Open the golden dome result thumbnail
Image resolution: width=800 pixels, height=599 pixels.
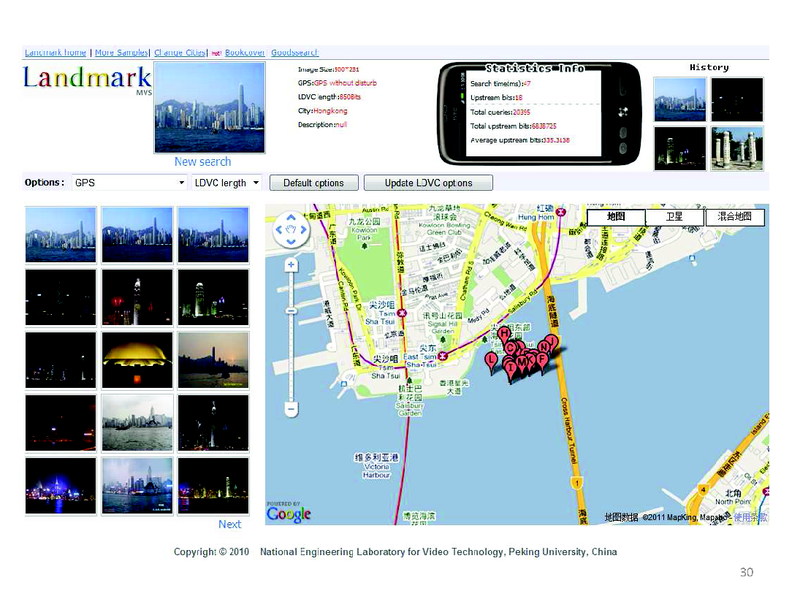(x=138, y=359)
